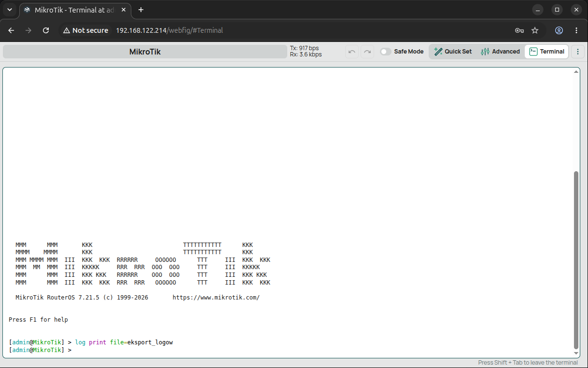Switch to Quick Set tab
Image resolution: width=588 pixels, height=368 pixels.
453,52
